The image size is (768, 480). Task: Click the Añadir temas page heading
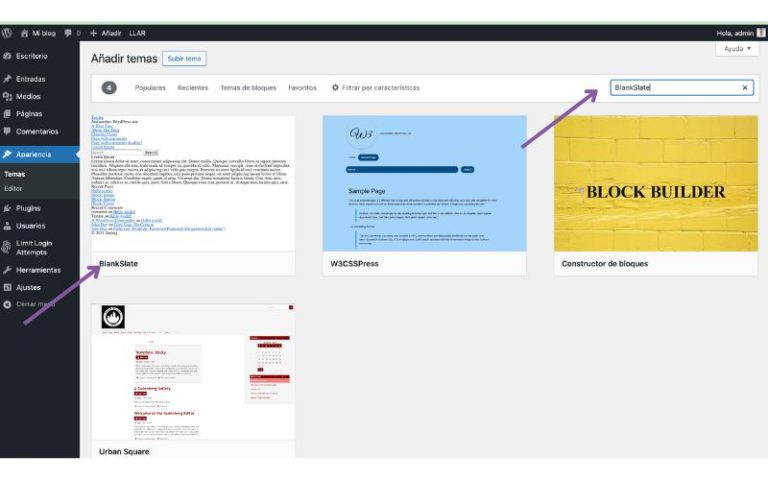[124, 58]
